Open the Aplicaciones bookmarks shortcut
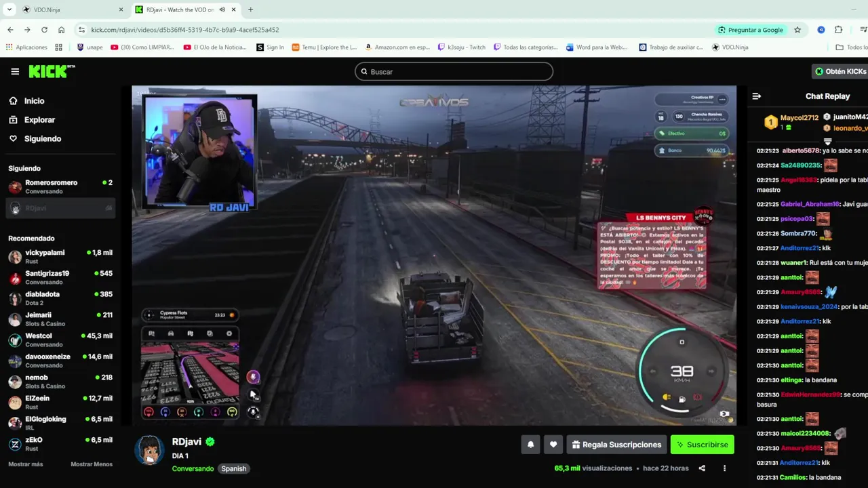868x488 pixels. [x=27, y=47]
